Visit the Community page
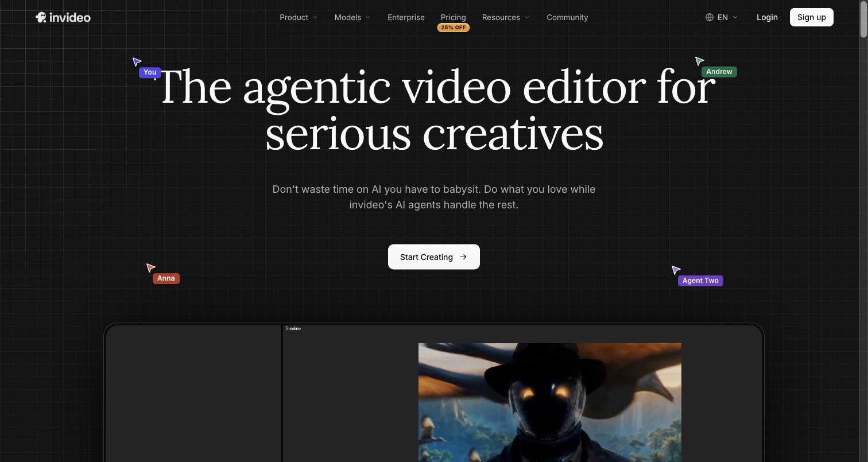Screen dimensions: 868x462 567,17
